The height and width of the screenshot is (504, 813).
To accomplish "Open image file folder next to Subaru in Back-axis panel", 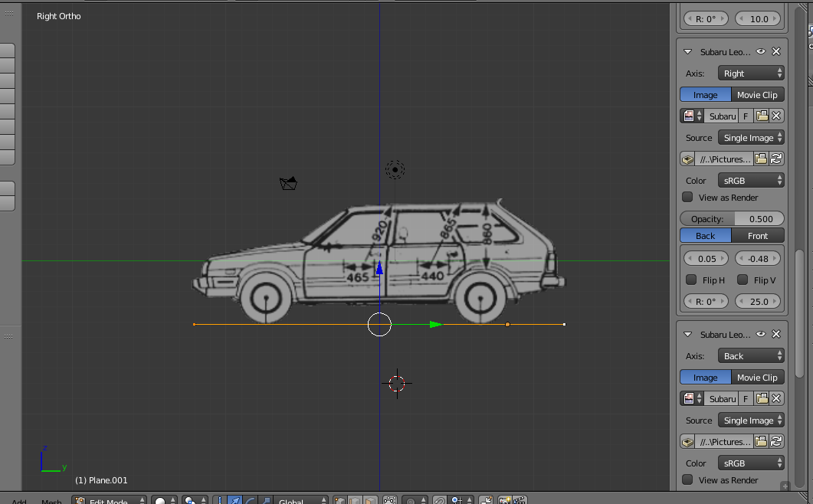I will point(762,399).
